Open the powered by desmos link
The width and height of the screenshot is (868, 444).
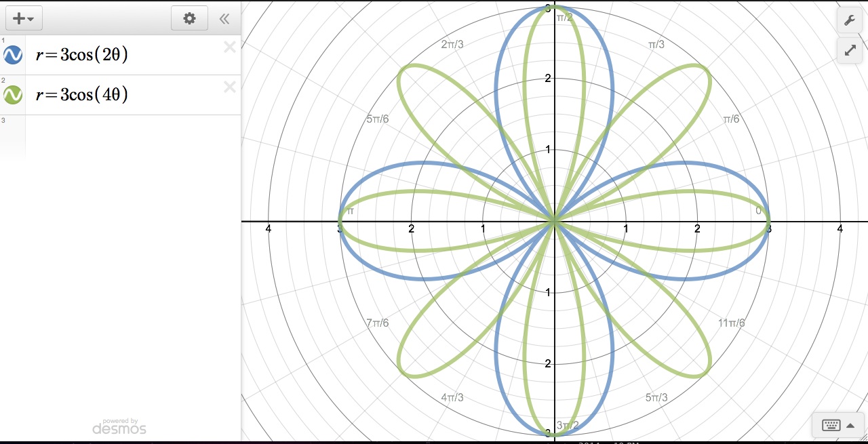119,426
